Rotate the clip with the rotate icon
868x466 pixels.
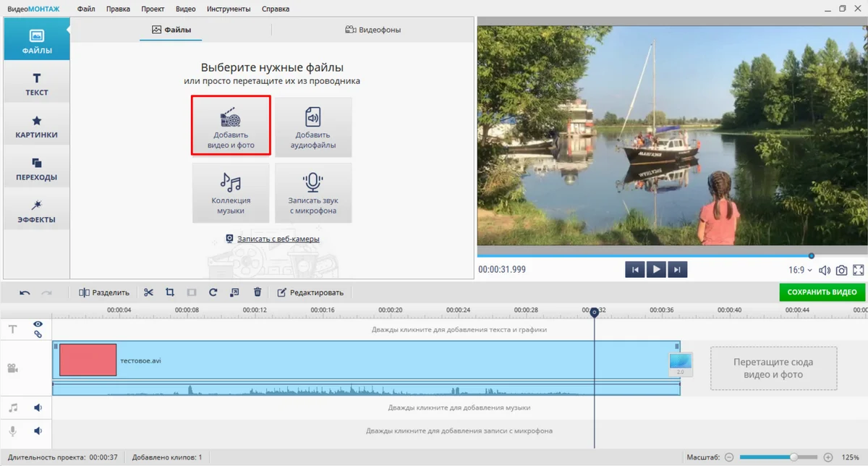[x=213, y=292]
